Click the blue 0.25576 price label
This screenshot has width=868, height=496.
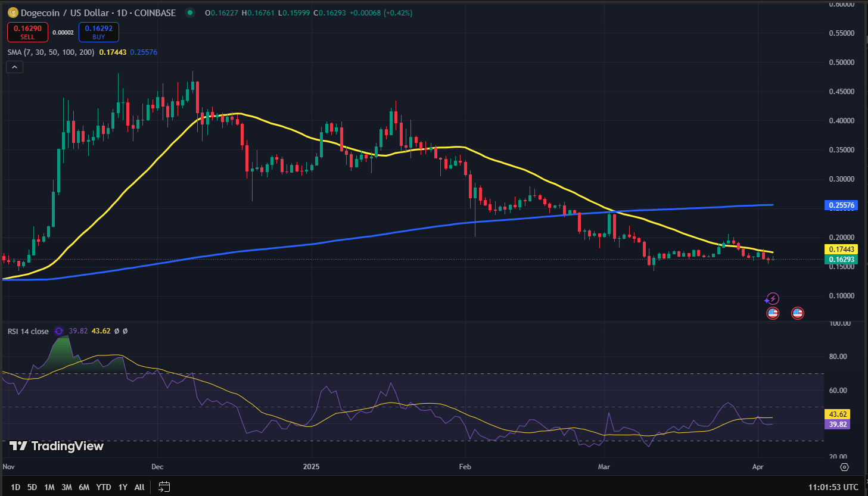[x=841, y=205]
